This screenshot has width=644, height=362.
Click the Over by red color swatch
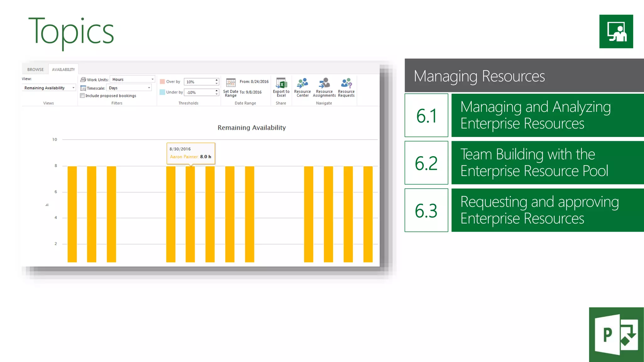tap(162, 82)
